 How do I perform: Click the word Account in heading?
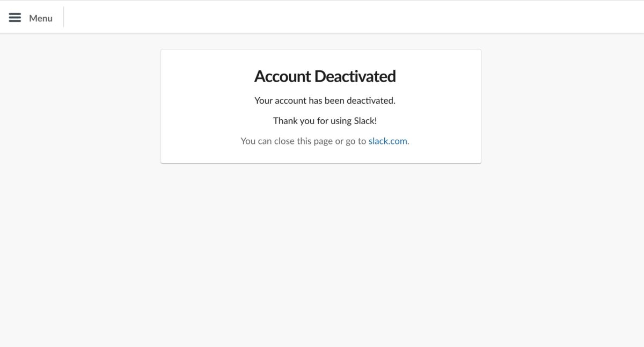282,76
